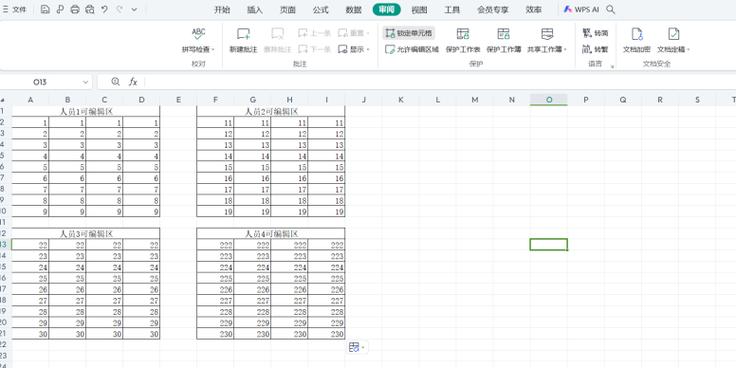Go to previous comment 上一条
This screenshot has width=736, height=368.
coord(314,33)
